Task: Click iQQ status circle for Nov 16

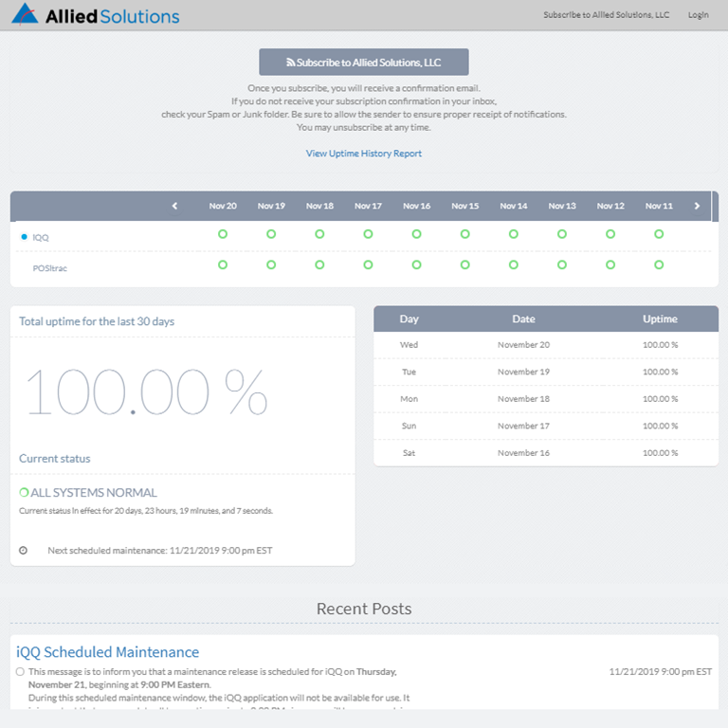Action: (x=416, y=234)
